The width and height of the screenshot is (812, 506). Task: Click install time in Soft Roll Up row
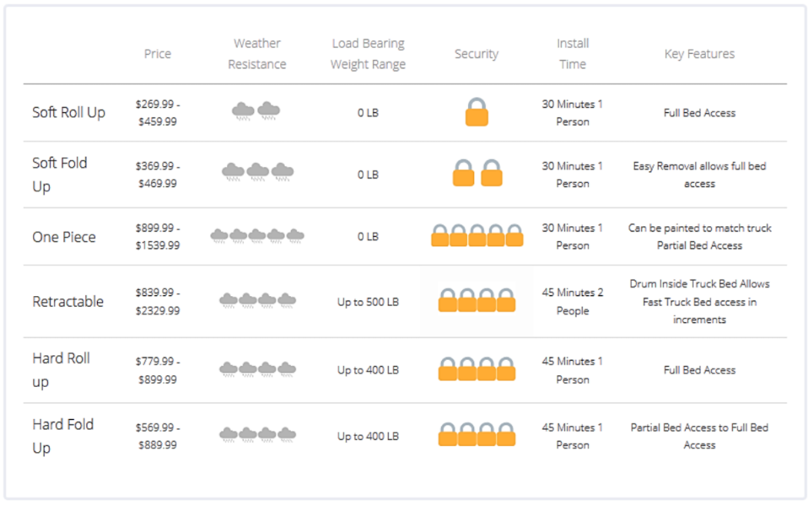coord(573,113)
